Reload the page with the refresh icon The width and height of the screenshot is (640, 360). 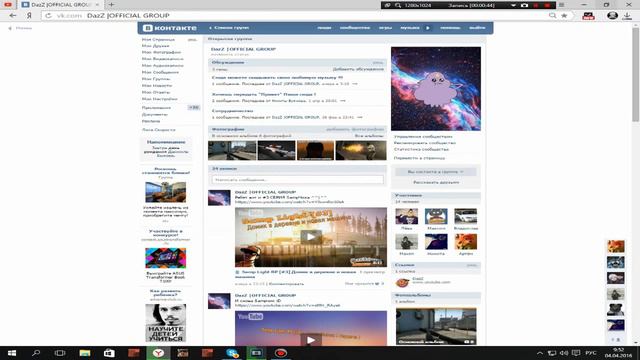(48, 16)
